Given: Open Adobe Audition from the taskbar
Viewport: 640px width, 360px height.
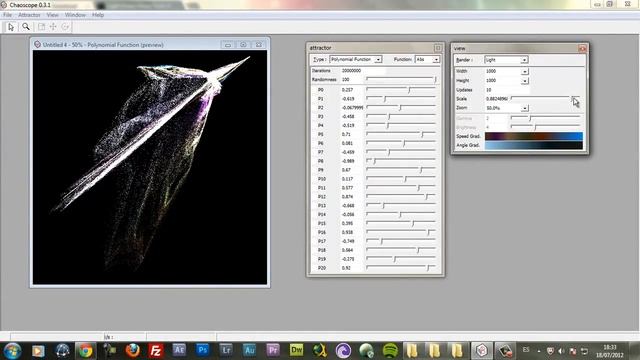Looking at the screenshot, I should [x=249, y=350].
